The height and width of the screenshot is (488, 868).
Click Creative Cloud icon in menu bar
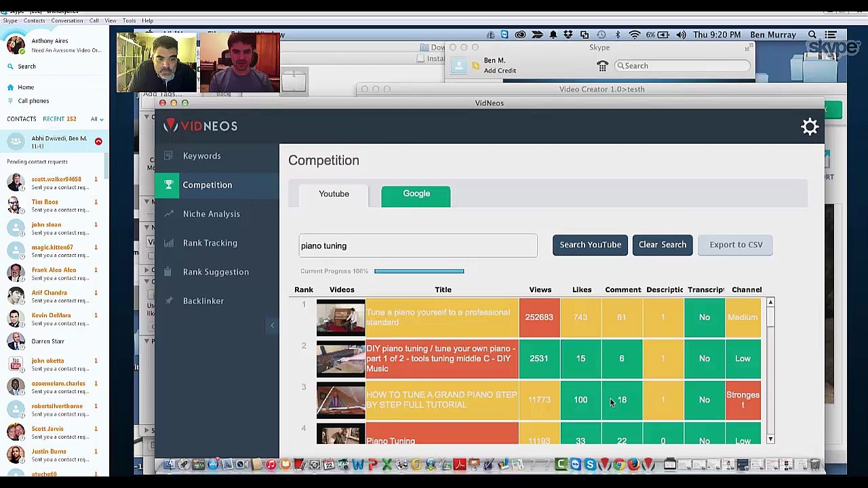[x=520, y=35]
